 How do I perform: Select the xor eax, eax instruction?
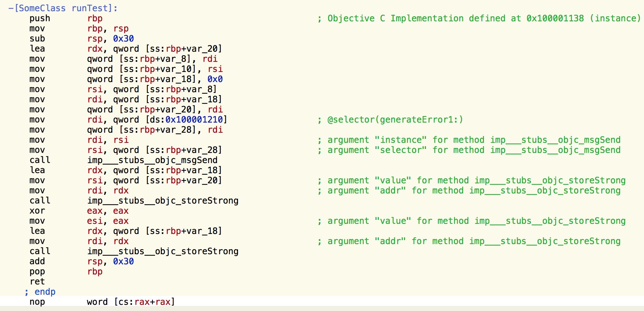coord(79,211)
